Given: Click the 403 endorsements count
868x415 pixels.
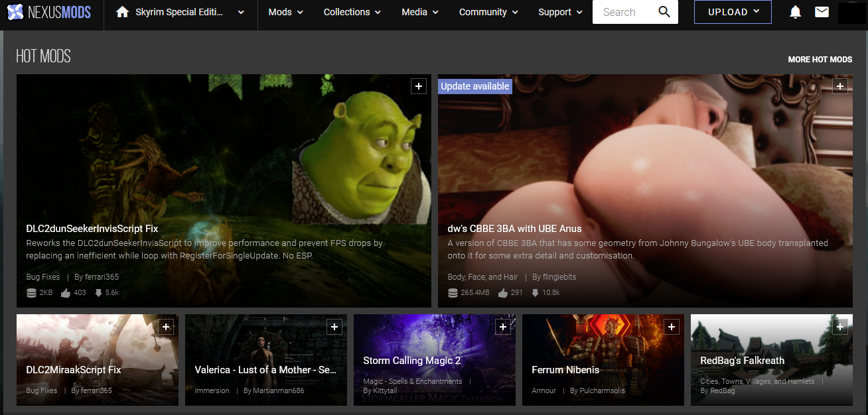Looking at the screenshot, I should pos(80,292).
